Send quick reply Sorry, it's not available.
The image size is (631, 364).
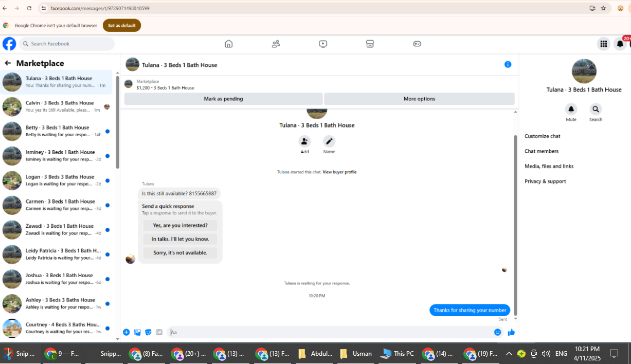point(180,252)
